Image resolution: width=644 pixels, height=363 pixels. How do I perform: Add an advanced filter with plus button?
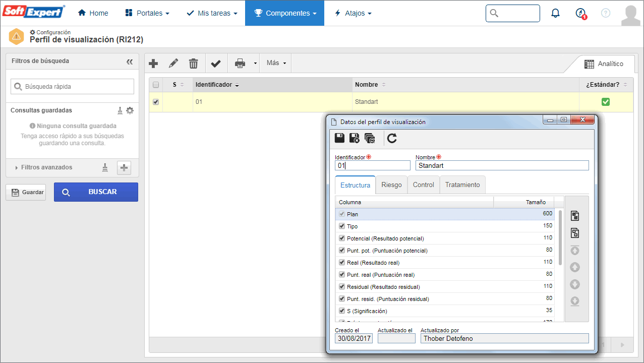tap(124, 168)
